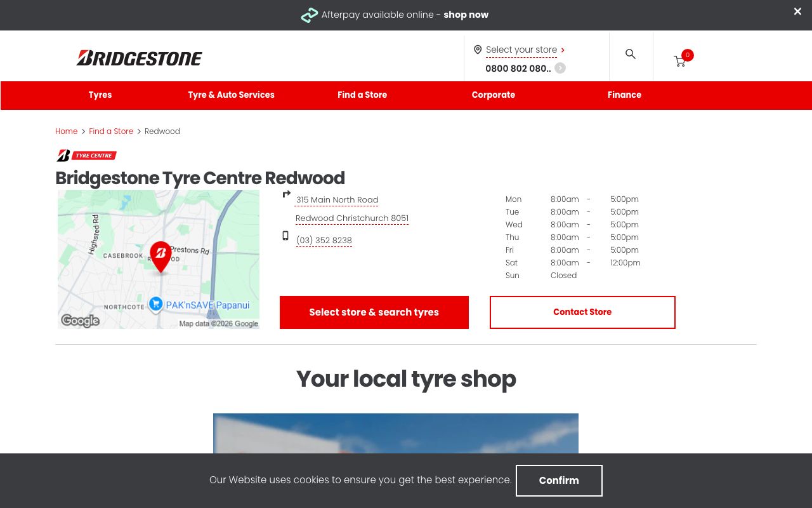The image size is (812, 508).
Task: Open the shopping cart icon
Action: [680, 61]
